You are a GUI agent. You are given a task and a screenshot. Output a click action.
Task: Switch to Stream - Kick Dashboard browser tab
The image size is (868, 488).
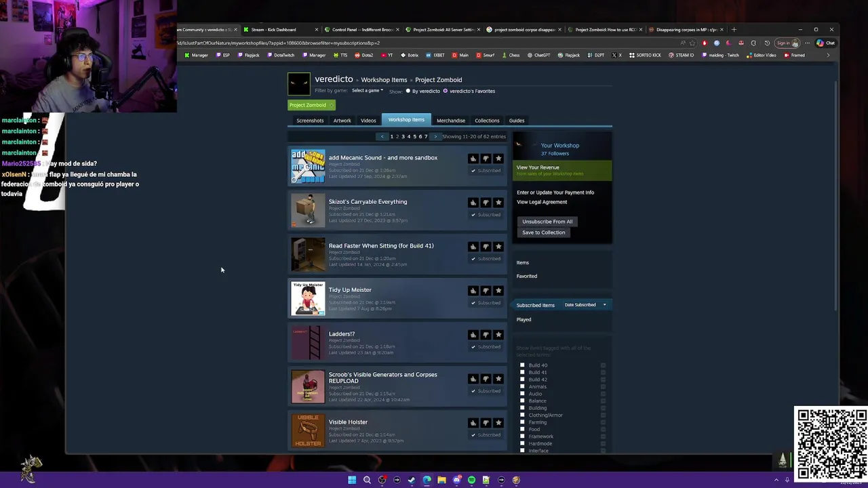point(279,30)
